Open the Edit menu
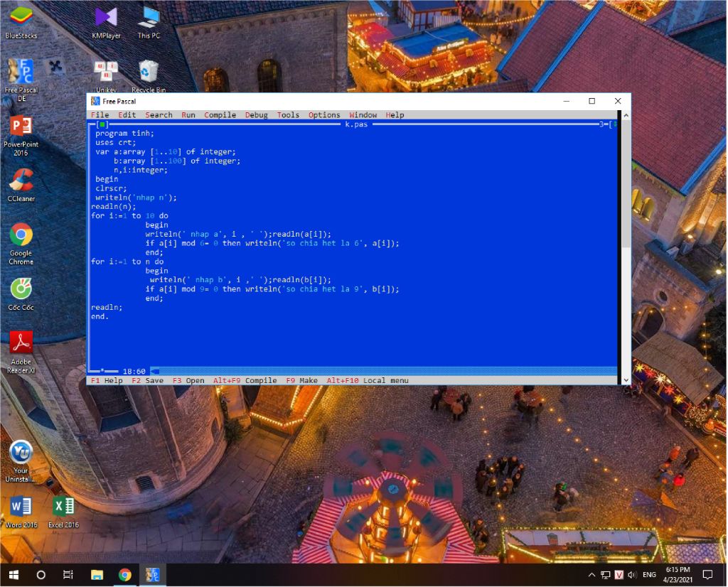Viewport: 728px width, 587px height. click(x=127, y=115)
